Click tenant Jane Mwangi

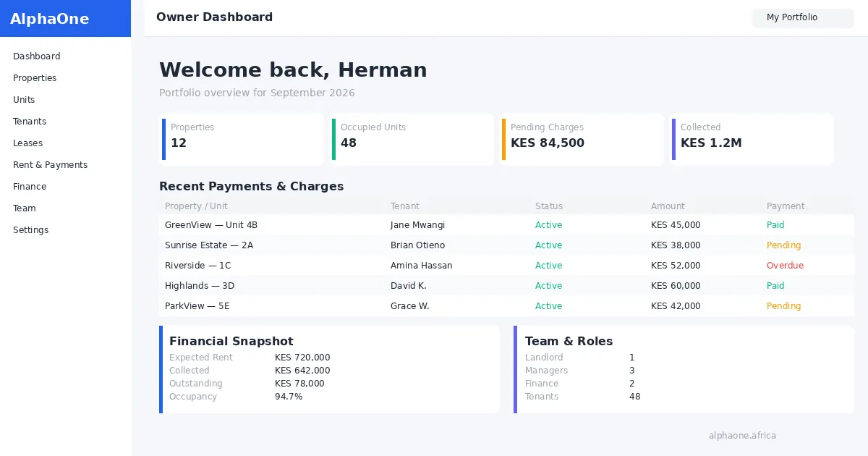pos(417,225)
